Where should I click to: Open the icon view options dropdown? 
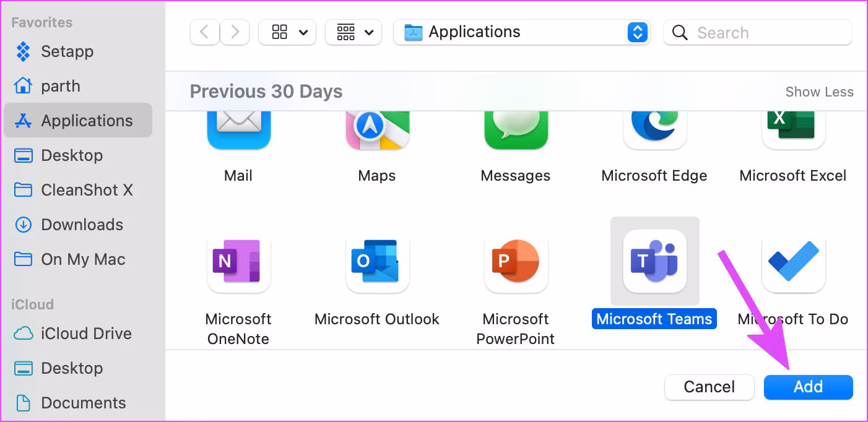287,32
